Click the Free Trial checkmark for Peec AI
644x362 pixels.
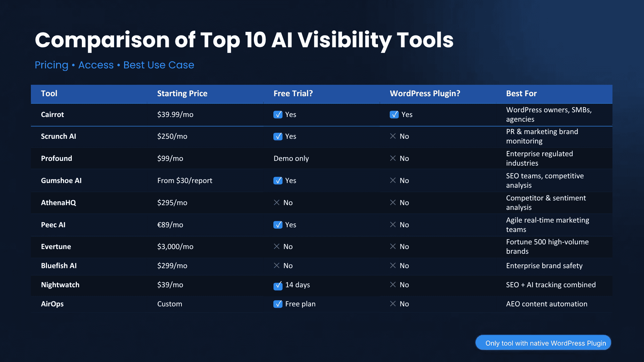click(278, 225)
